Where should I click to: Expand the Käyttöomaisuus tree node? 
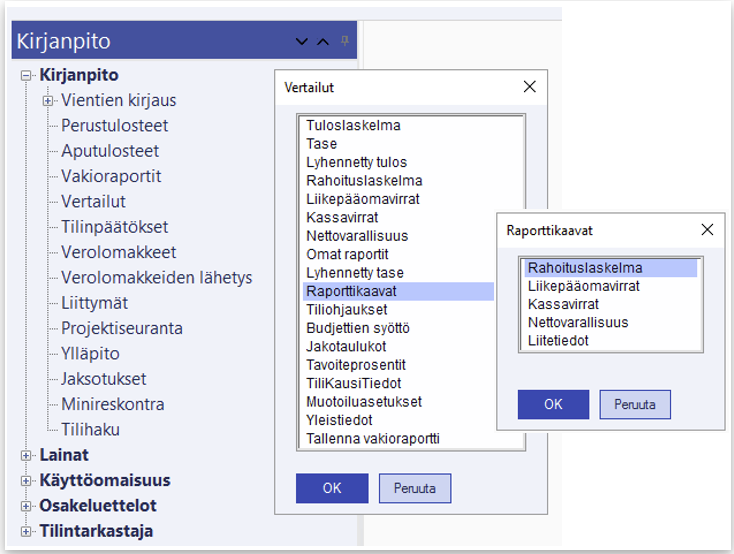coord(27,481)
